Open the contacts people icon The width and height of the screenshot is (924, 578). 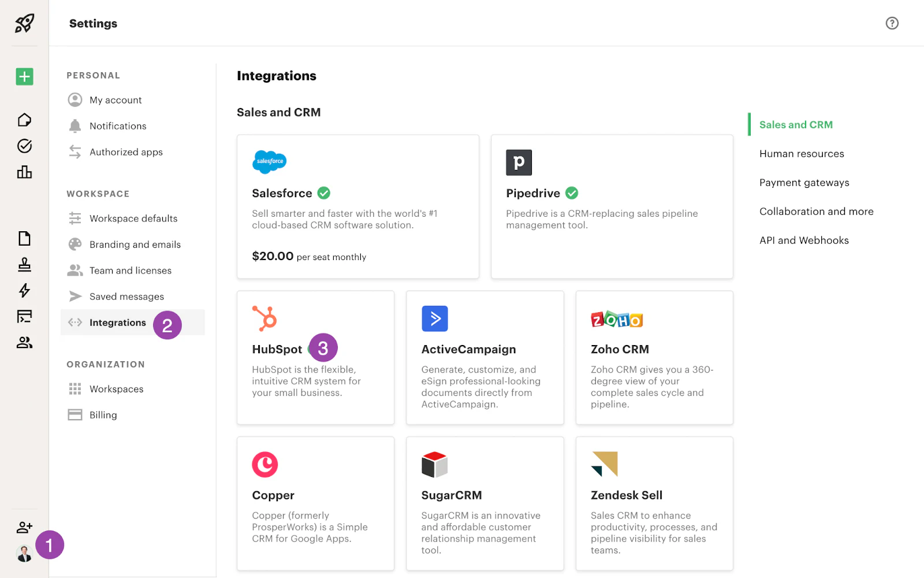24,342
